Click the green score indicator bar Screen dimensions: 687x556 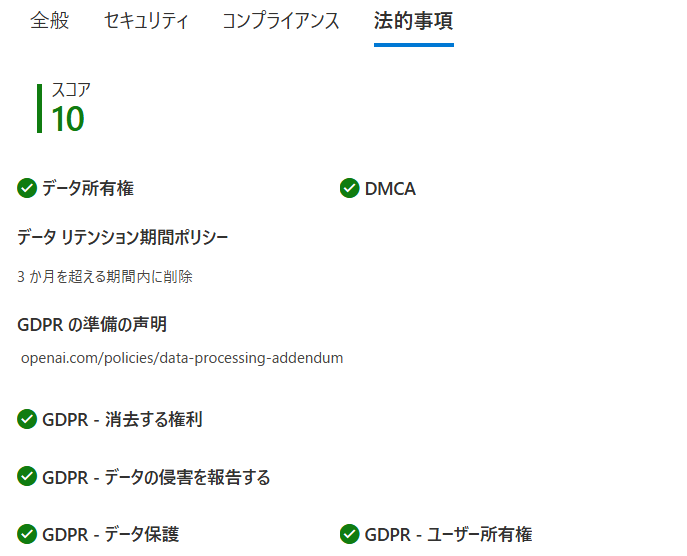pos(39,108)
